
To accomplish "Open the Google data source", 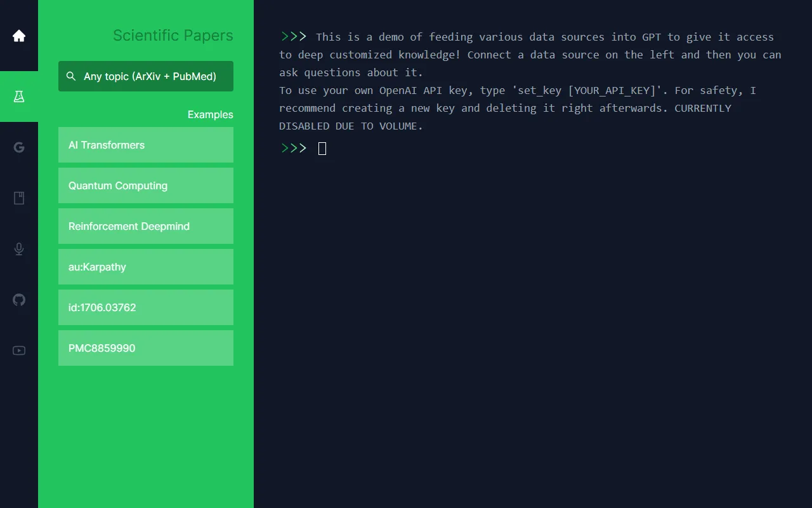I will tap(18, 147).
